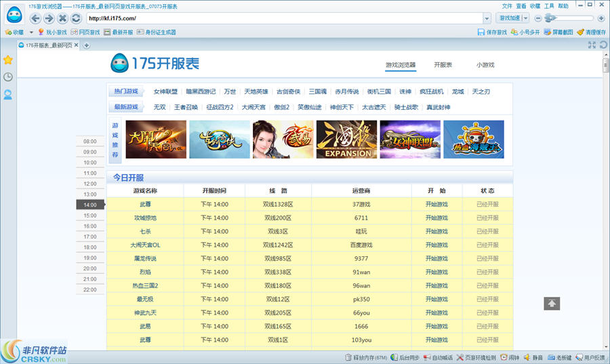Stop page loading with the X button
This screenshot has height=364, width=610.
[x=62, y=18]
